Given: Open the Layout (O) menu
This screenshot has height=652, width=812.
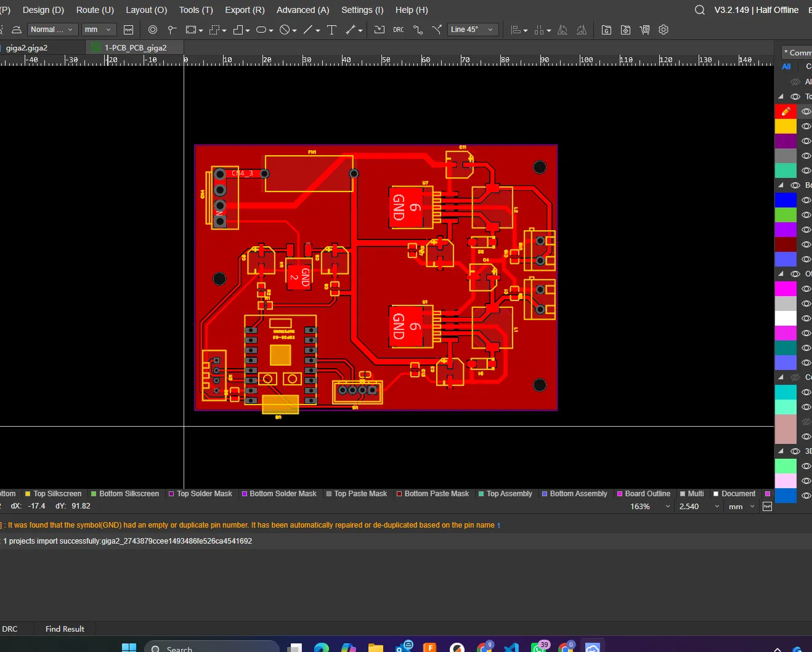Looking at the screenshot, I should [146, 10].
